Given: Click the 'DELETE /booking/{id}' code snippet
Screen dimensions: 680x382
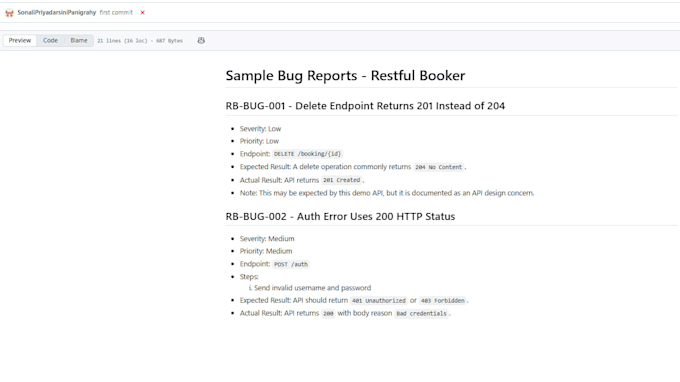Looking at the screenshot, I should [307, 154].
